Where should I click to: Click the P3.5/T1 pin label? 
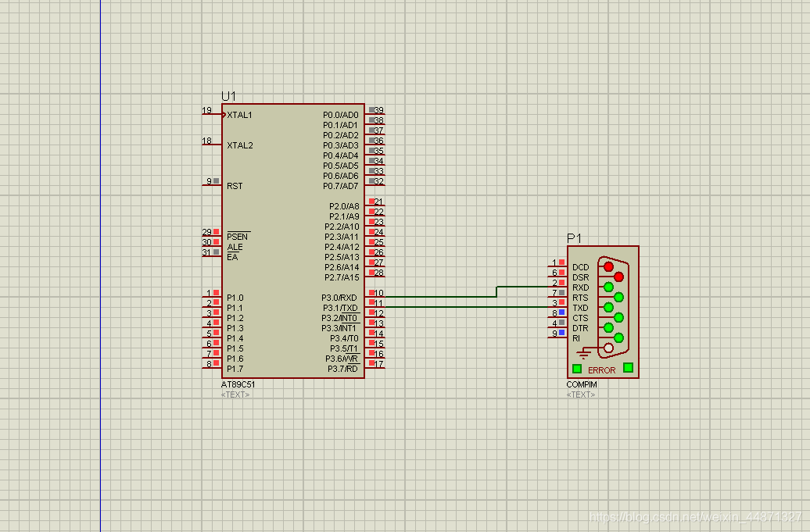(344, 349)
